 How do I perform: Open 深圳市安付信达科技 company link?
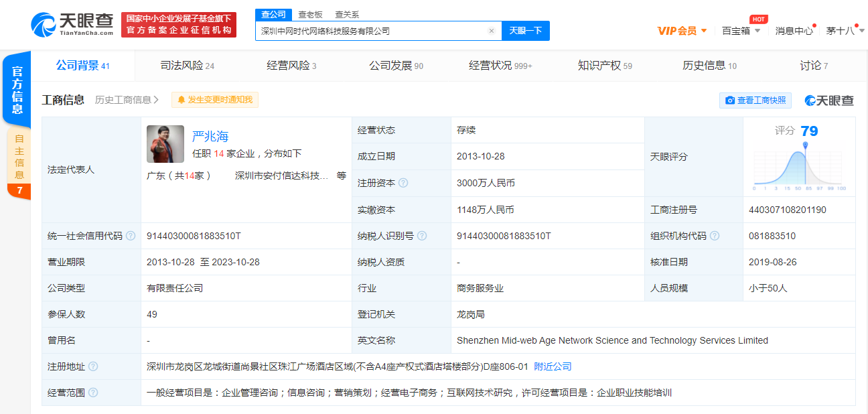(x=282, y=176)
